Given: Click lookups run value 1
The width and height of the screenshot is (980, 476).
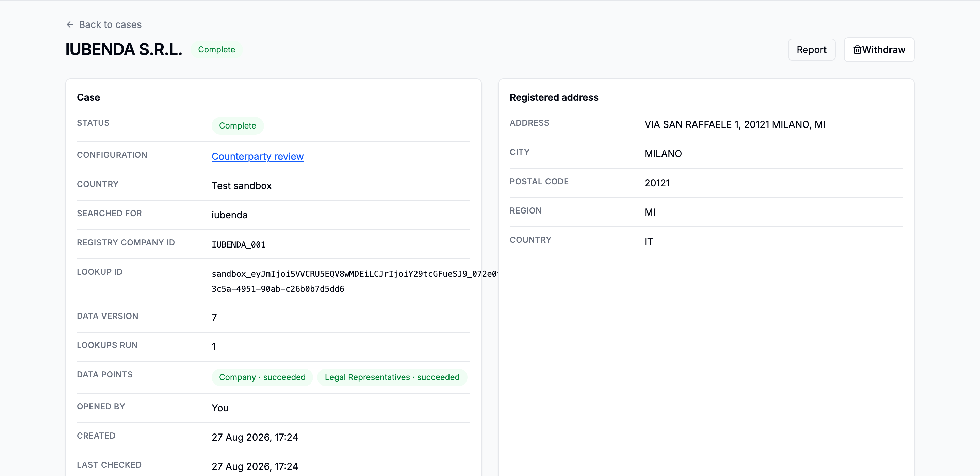Looking at the screenshot, I should pos(214,347).
